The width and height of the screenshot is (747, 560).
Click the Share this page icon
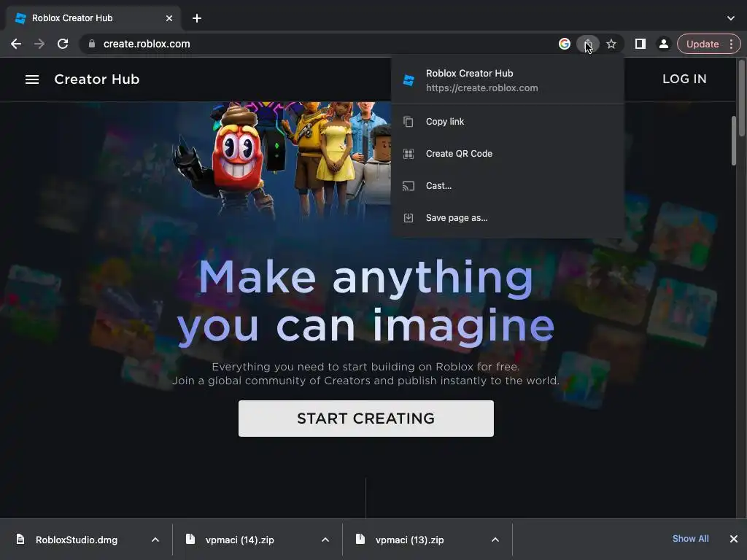pyautogui.click(x=588, y=44)
